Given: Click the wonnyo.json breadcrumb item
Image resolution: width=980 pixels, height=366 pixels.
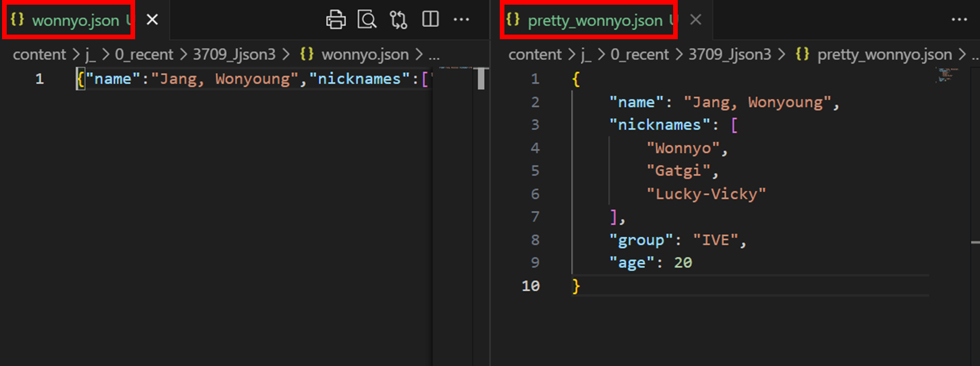Looking at the screenshot, I should click(365, 54).
